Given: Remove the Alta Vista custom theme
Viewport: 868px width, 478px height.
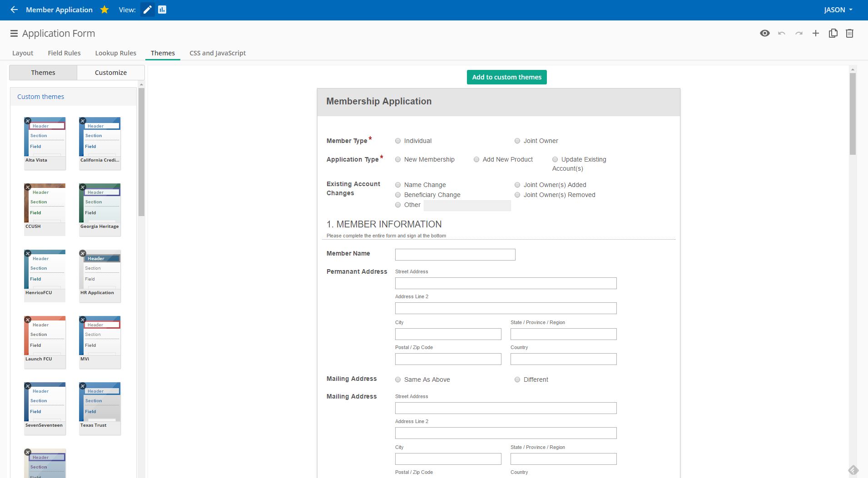Looking at the screenshot, I should click(x=28, y=121).
